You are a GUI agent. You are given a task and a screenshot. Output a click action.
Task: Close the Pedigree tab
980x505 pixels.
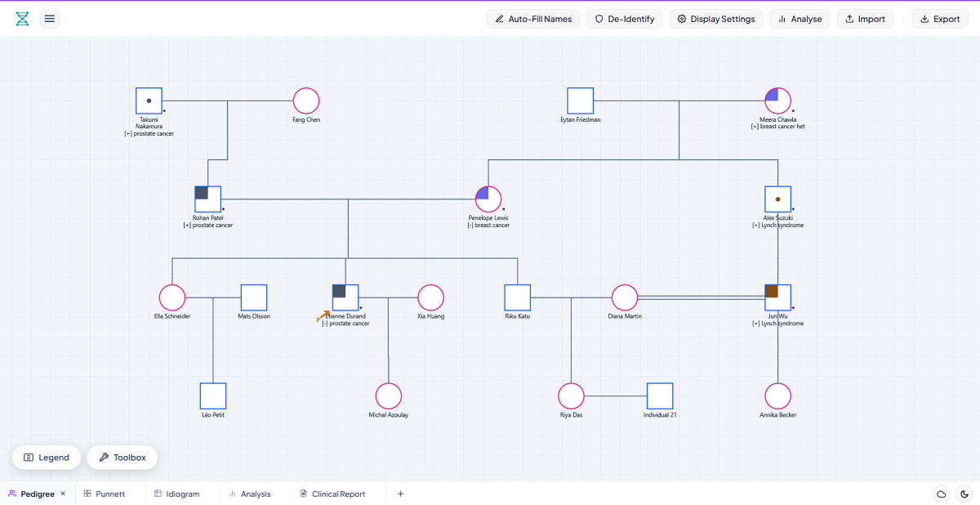tap(63, 494)
